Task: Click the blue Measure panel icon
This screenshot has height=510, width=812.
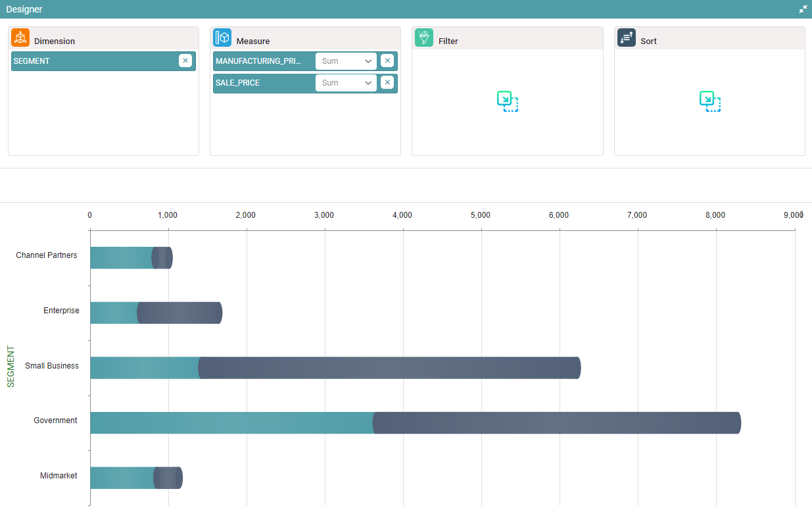Action: (x=222, y=38)
